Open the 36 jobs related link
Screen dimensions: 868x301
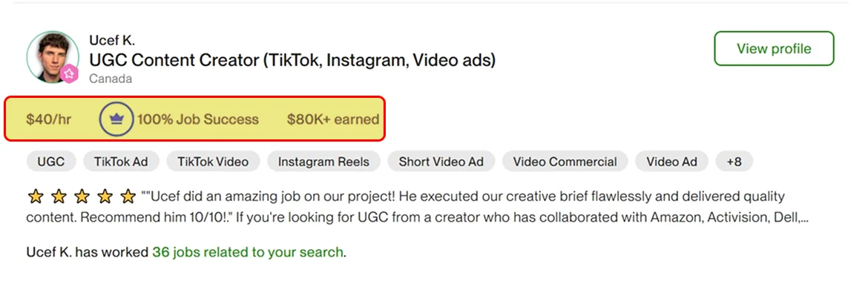tap(248, 252)
